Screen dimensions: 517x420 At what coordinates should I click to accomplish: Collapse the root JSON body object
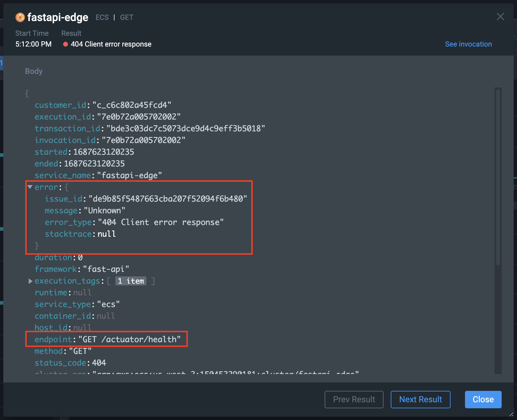coord(27,93)
